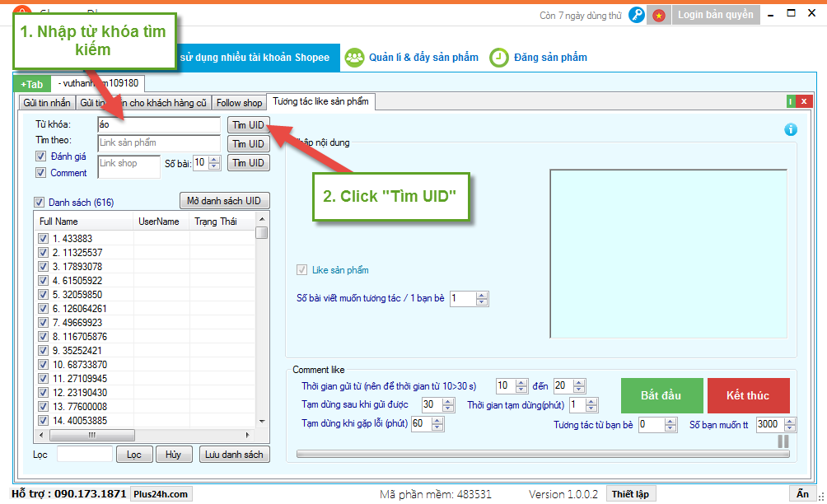Click the blue key license icon
Screen dimensions: 827x504
click(x=637, y=15)
